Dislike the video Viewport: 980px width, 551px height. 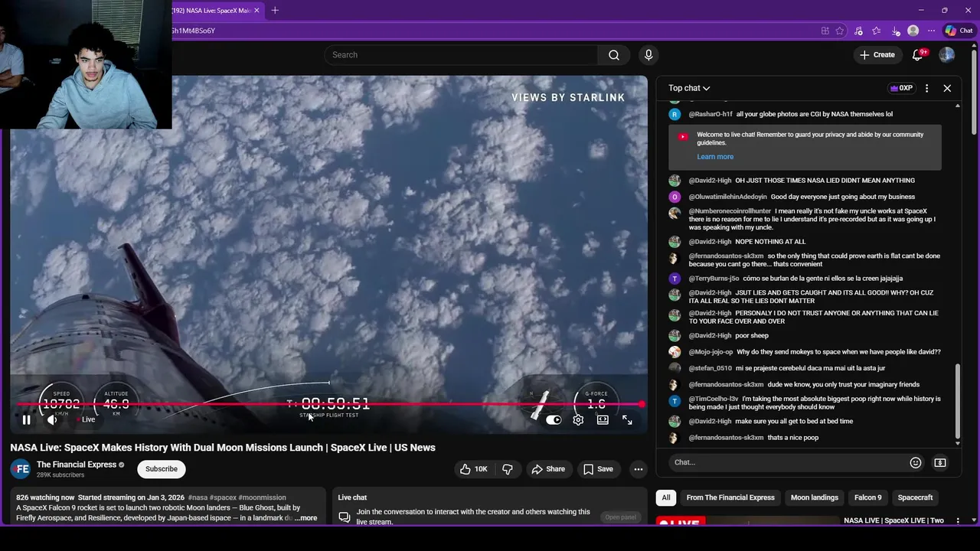508,469
